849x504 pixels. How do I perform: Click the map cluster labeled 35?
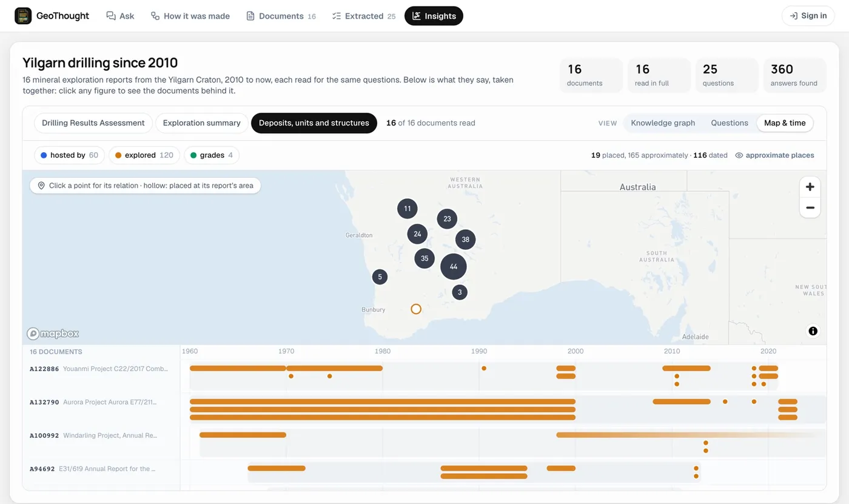(424, 258)
